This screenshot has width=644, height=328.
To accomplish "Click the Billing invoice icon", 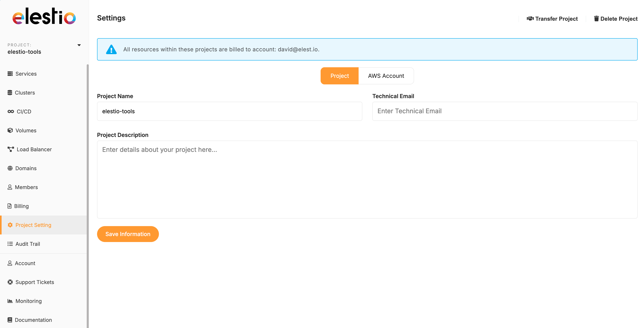I will tap(10, 206).
